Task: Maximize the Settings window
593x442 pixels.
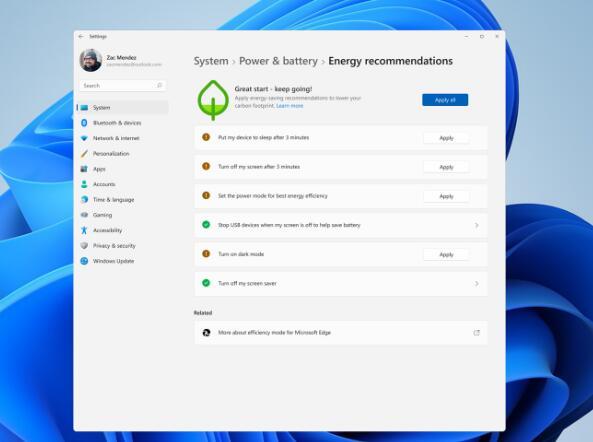Action: tap(482, 37)
